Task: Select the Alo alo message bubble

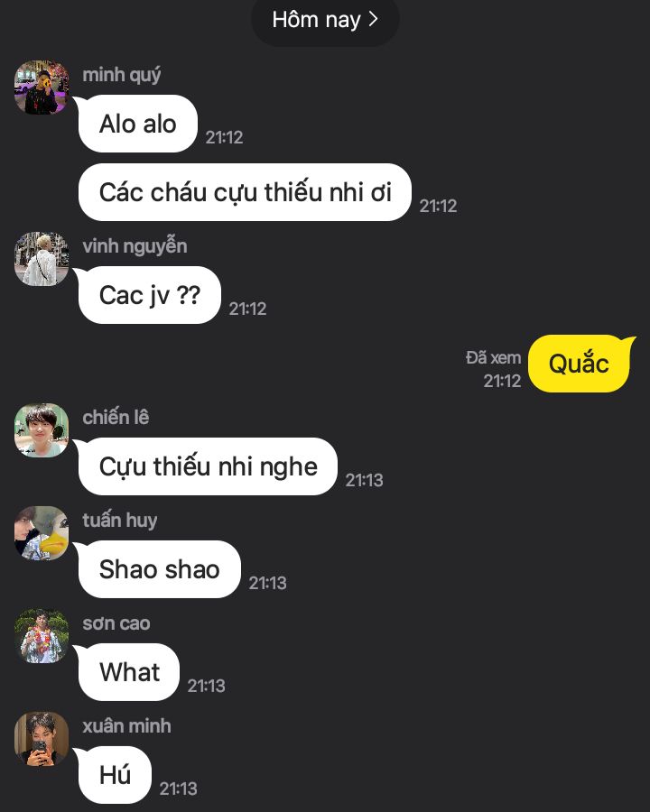Action: point(138,124)
